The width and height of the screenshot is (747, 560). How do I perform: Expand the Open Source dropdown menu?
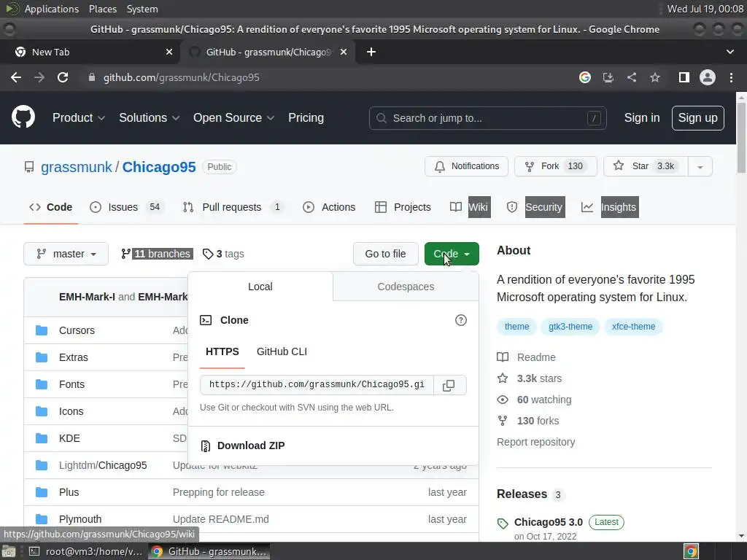[x=233, y=117]
